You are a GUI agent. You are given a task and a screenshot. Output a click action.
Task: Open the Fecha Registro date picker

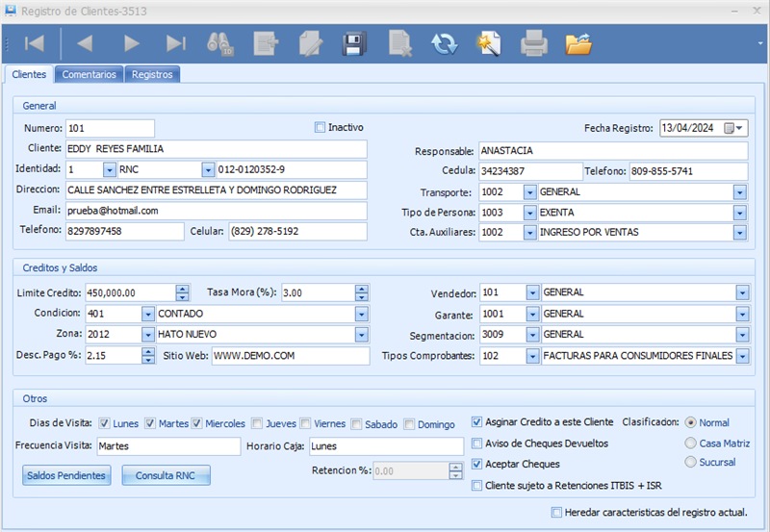click(x=733, y=128)
